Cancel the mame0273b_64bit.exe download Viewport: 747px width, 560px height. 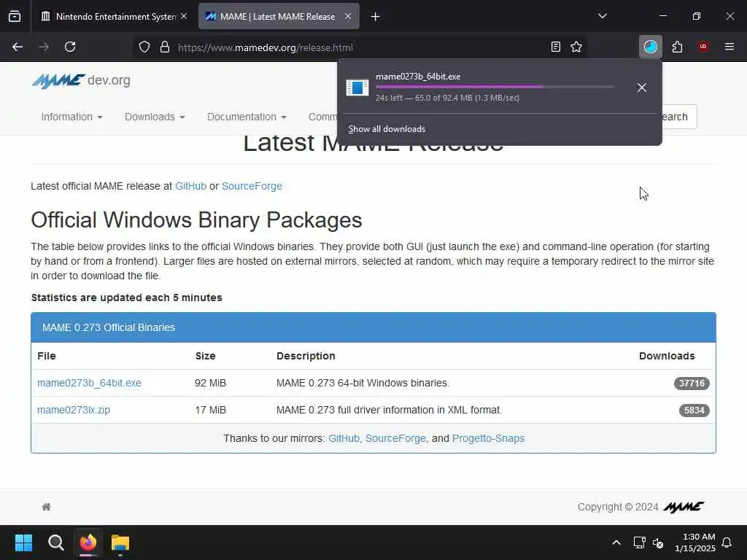[x=642, y=87]
